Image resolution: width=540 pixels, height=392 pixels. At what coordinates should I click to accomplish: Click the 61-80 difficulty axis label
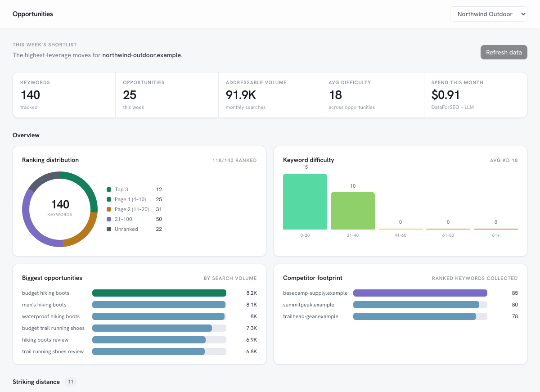tap(448, 235)
